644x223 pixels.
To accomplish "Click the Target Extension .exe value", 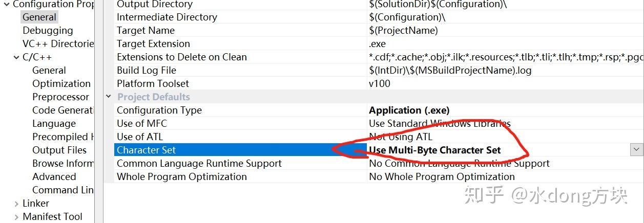I will pos(378,43).
